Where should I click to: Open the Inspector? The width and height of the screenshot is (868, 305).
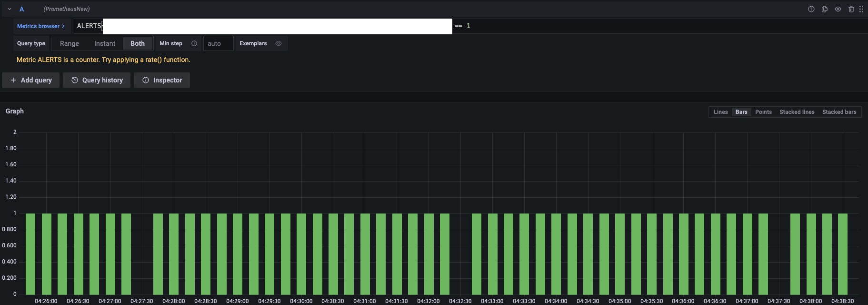pos(162,80)
